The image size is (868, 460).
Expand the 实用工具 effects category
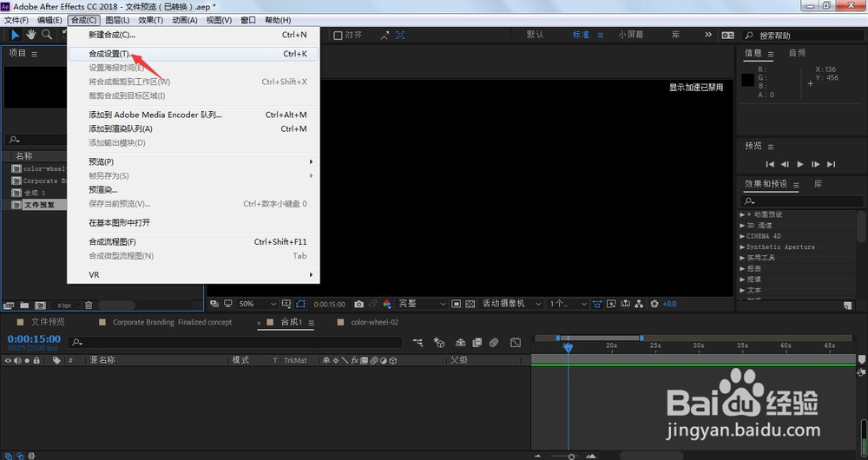click(742, 258)
